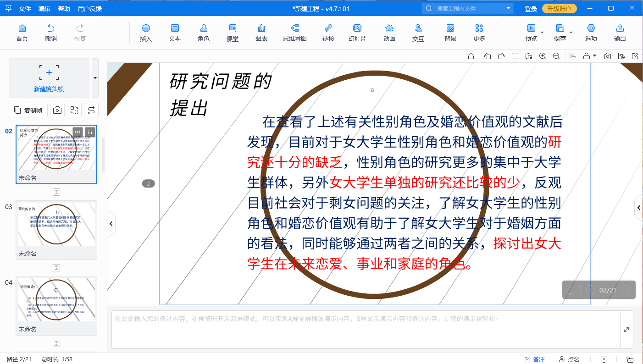
Task: Add a 链接 link
Action: pos(328,33)
